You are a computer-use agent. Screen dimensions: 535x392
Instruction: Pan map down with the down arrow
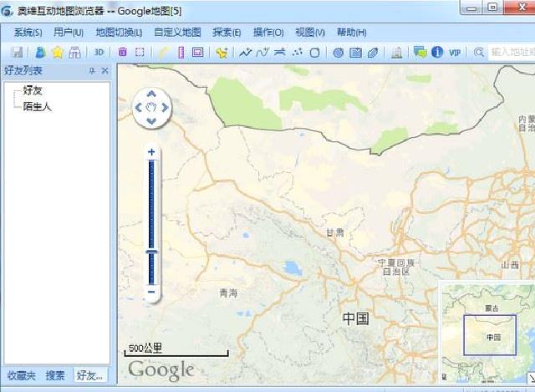pyautogui.click(x=151, y=121)
